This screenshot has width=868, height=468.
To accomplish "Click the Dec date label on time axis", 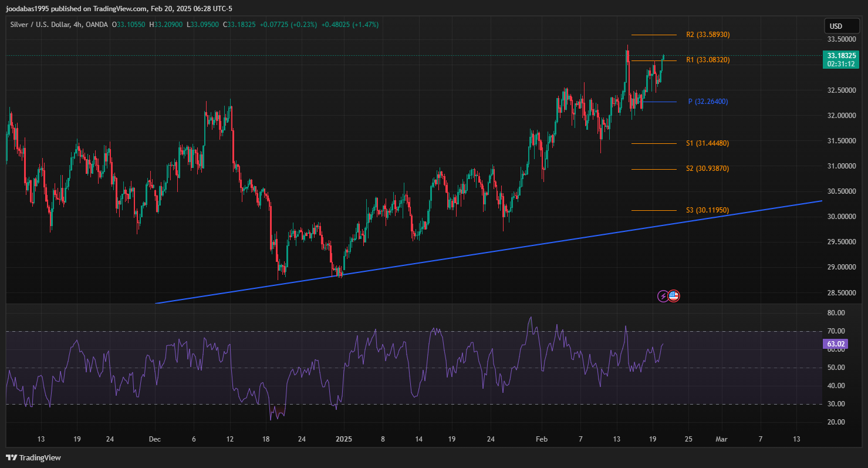I will click(x=155, y=439).
